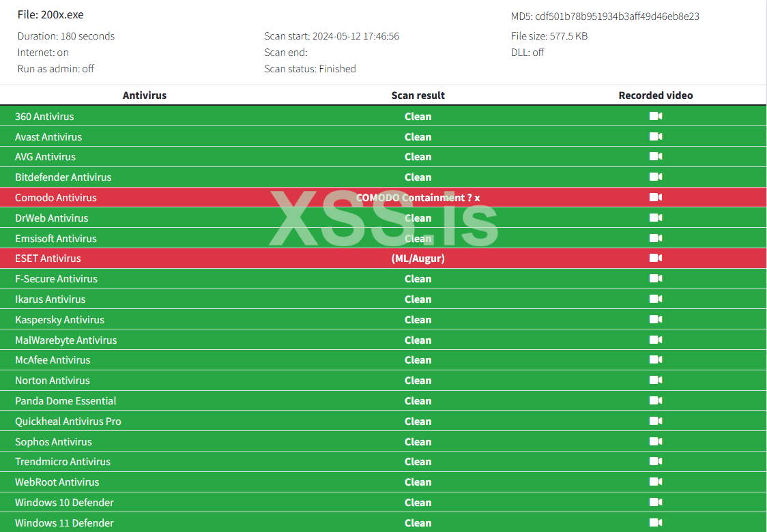Image resolution: width=767 pixels, height=532 pixels.
Task: Watch the MalWarebyte Antivirus recording
Action: point(656,340)
